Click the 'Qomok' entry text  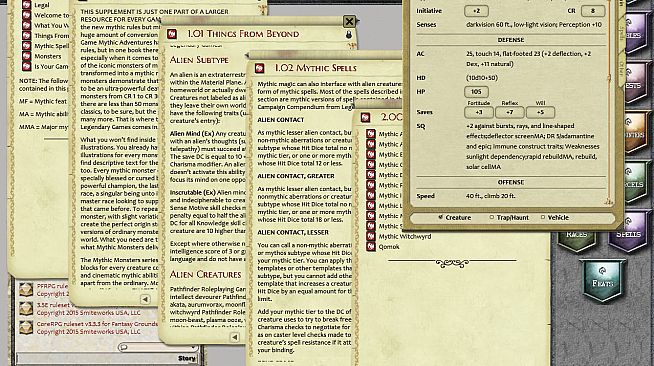pos(389,247)
